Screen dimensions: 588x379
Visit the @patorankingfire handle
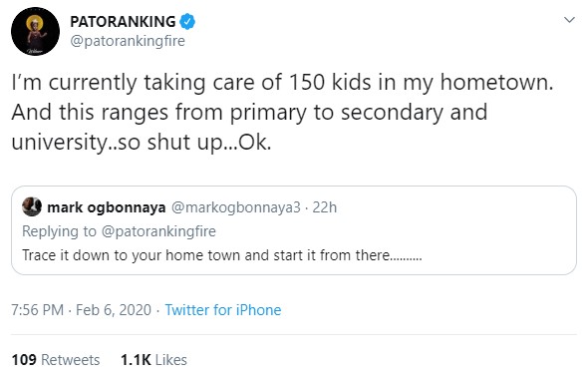(x=128, y=41)
